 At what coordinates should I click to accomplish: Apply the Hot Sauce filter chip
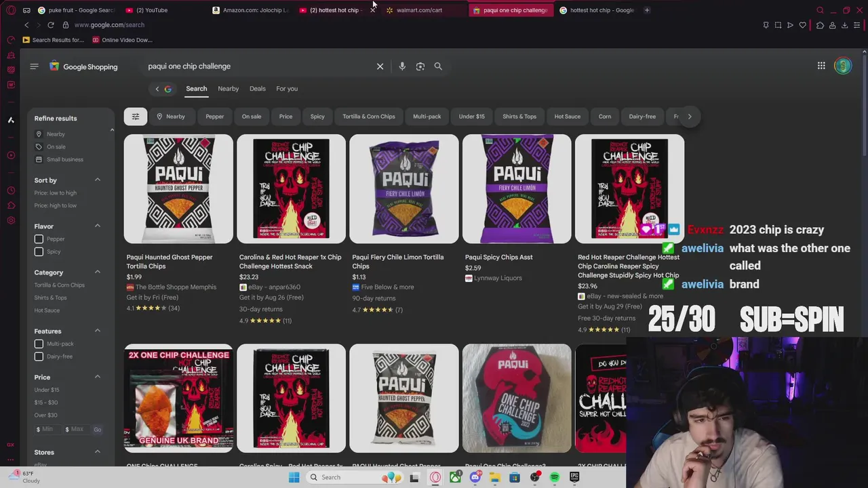pyautogui.click(x=568, y=117)
